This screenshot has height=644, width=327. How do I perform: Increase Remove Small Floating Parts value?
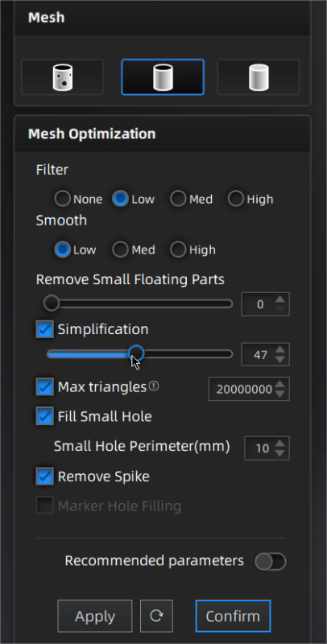tap(279, 299)
